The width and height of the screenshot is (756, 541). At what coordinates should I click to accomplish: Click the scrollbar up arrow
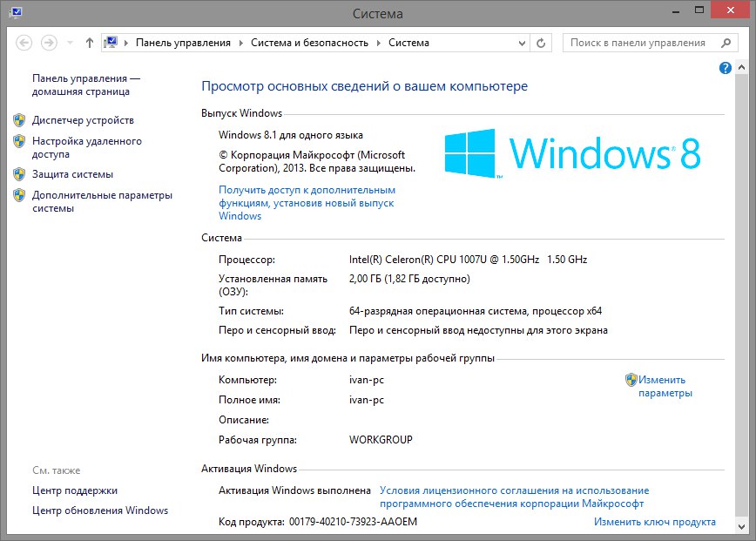tap(741, 68)
